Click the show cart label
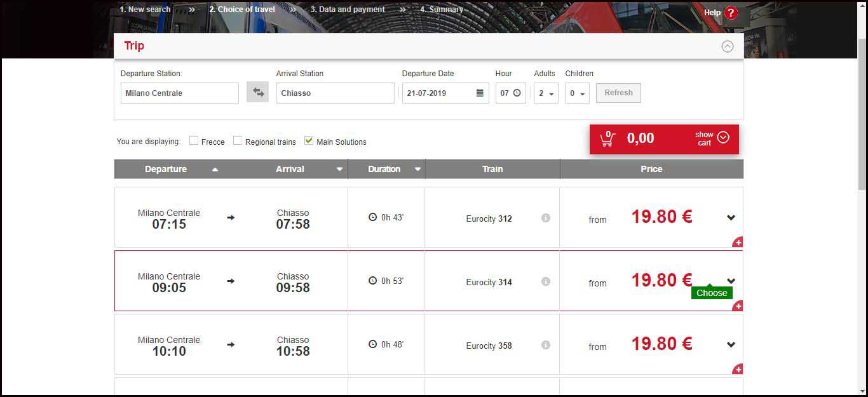868x397 pixels. click(704, 138)
